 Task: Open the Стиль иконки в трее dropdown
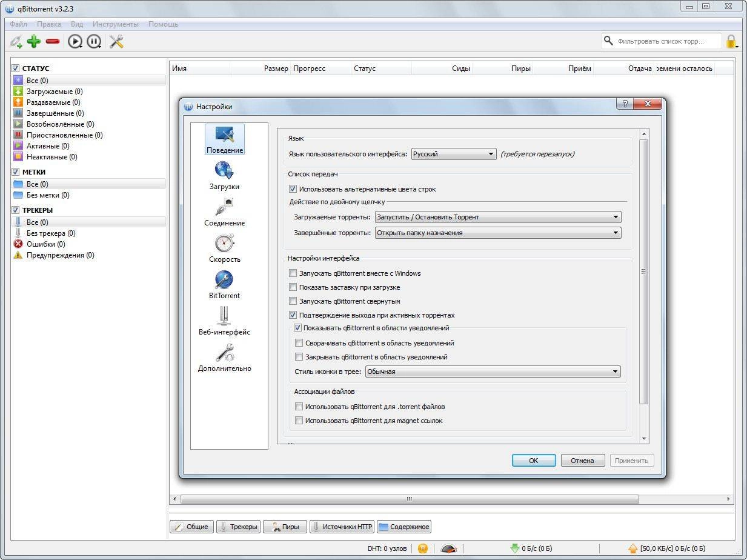pyautogui.click(x=493, y=372)
